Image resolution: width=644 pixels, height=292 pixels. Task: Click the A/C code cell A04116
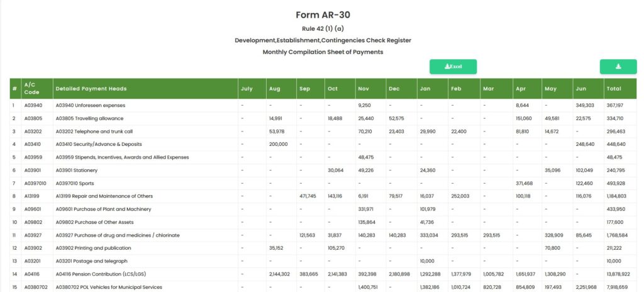point(31,274)
